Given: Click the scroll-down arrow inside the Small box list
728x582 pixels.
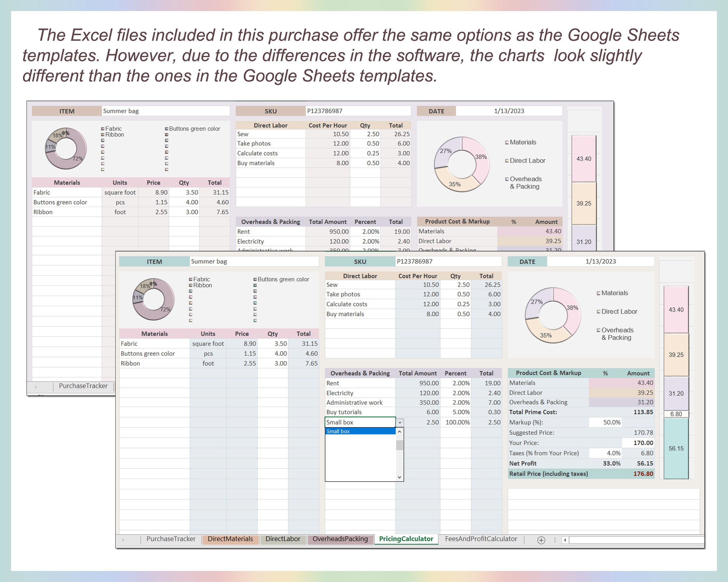Looking at the screenshot, I should (x=400, y=477).
